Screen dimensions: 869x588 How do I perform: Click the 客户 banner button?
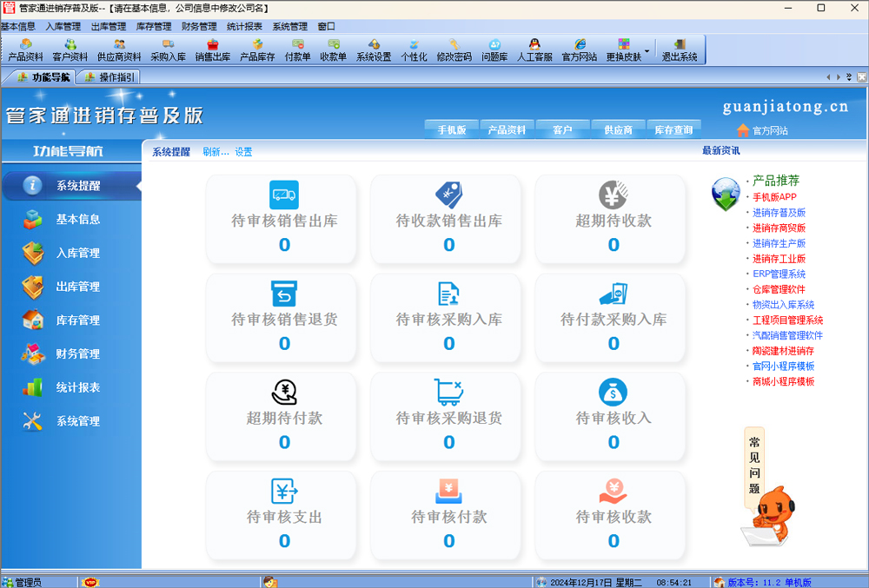pyautogui.click(x=562, y=129)
